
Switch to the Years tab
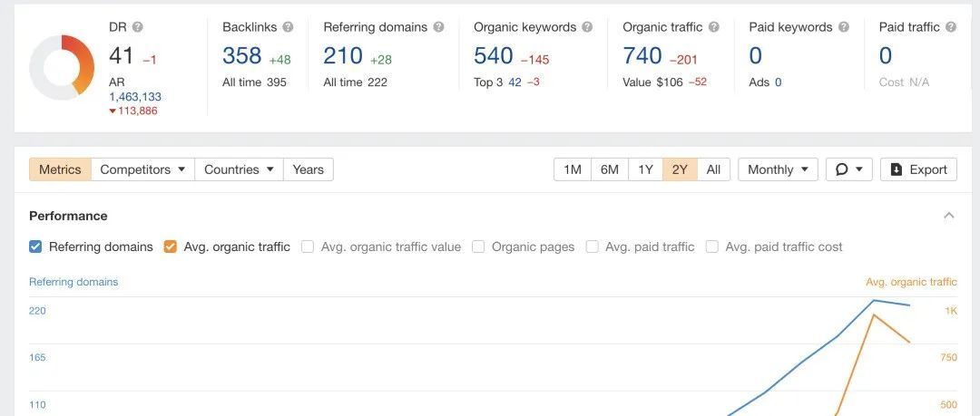[x=308, y=169]
